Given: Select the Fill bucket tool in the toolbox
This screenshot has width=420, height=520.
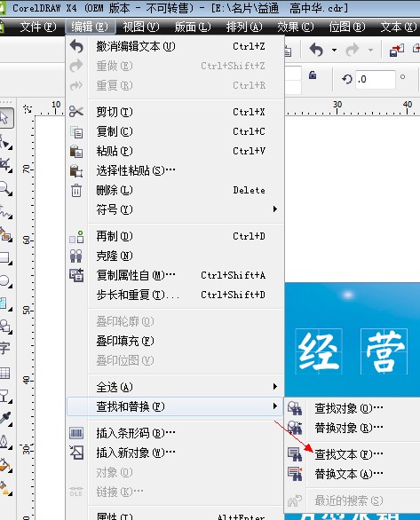Looking at the screenshot, I should (5, 464).
